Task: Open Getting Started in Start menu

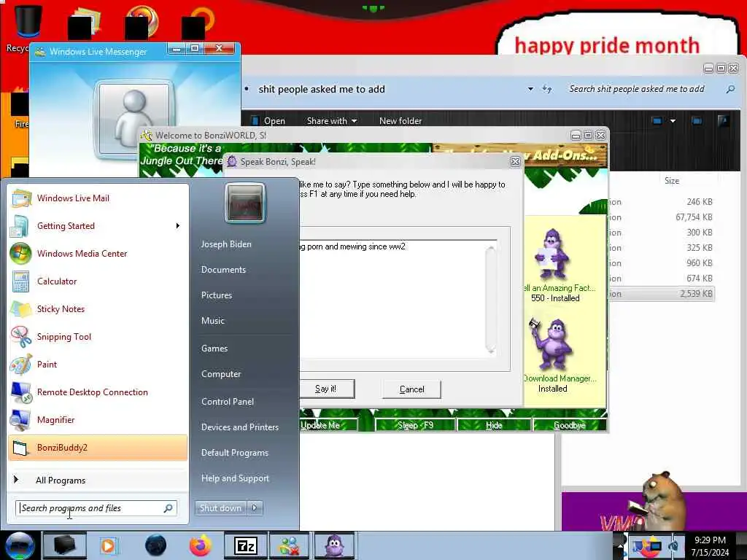Action: [98, 226]
